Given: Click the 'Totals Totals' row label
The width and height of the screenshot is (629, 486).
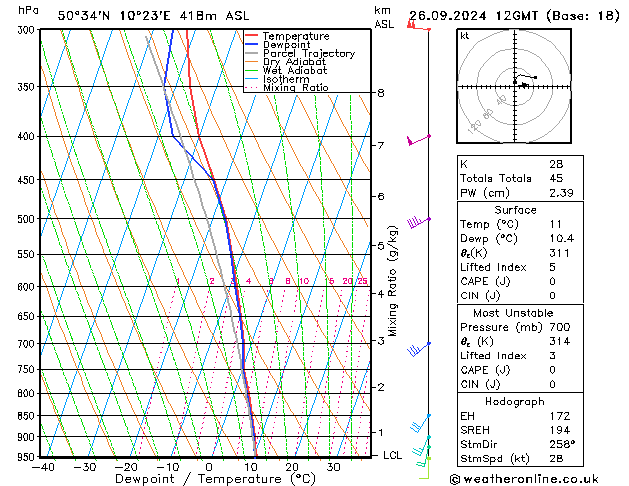Looking at the screenshot, I should pyautogui.click(x=496, y=178).
